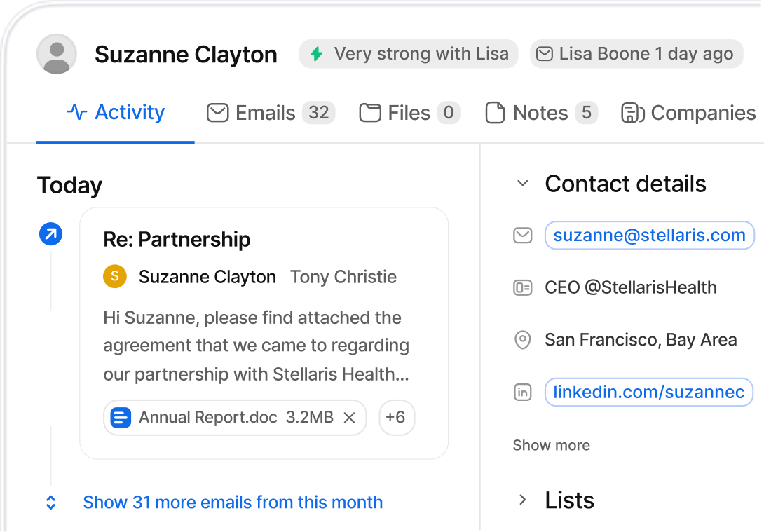The width and height of the screenshot is (764, 532).
Task: Click Suzanne Clayton's profile avatar
Action: (x=56, y=54)
